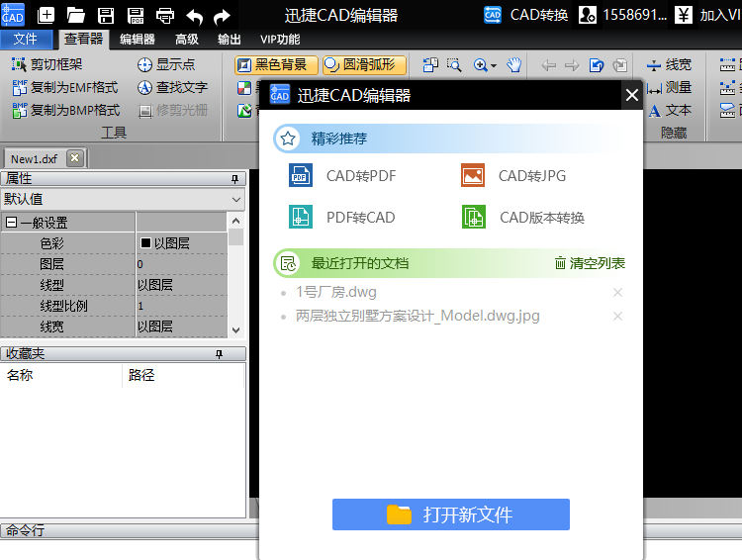
Task: Open CAD转换 converter
Action: [525, 15]
